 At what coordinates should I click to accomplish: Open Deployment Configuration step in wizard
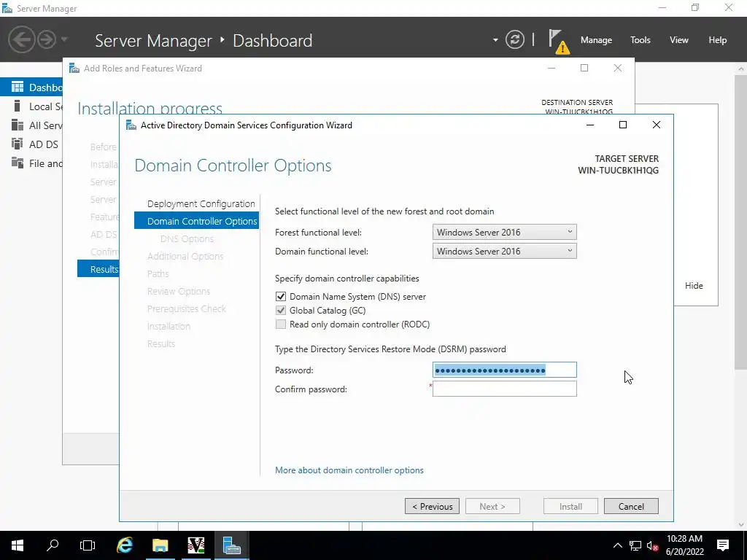tap(201, 204)
